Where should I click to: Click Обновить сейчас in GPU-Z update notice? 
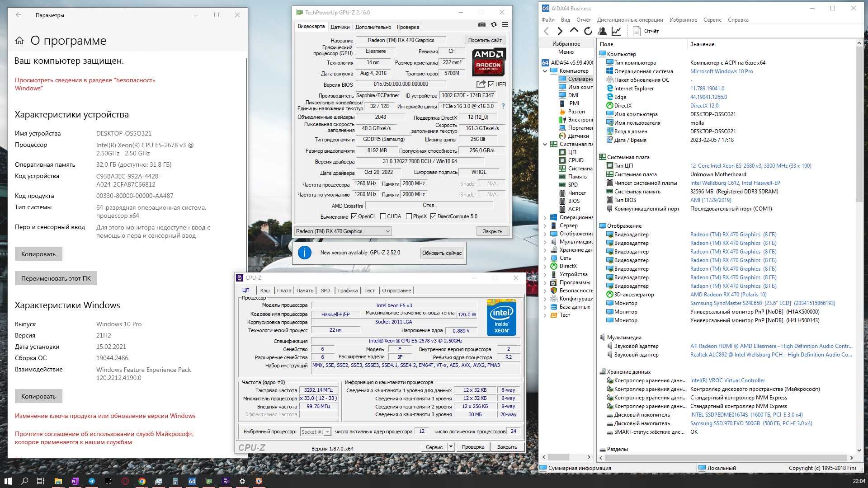(x=442, y=253)
